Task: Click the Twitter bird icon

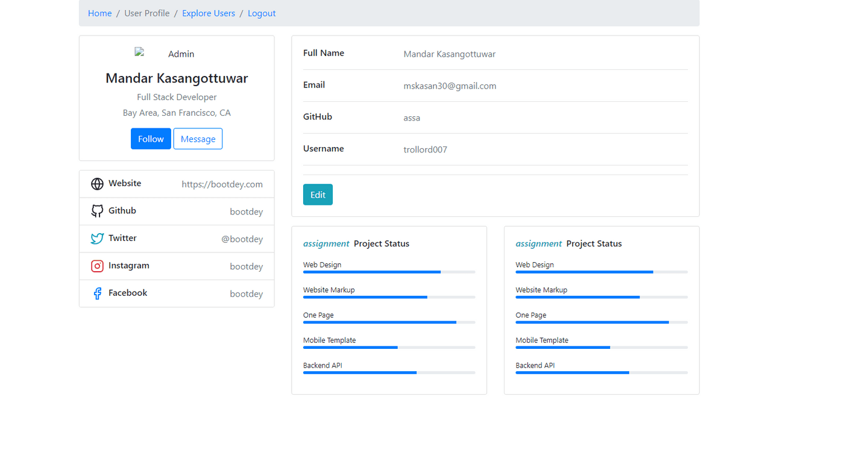Action: coord(97,239)
